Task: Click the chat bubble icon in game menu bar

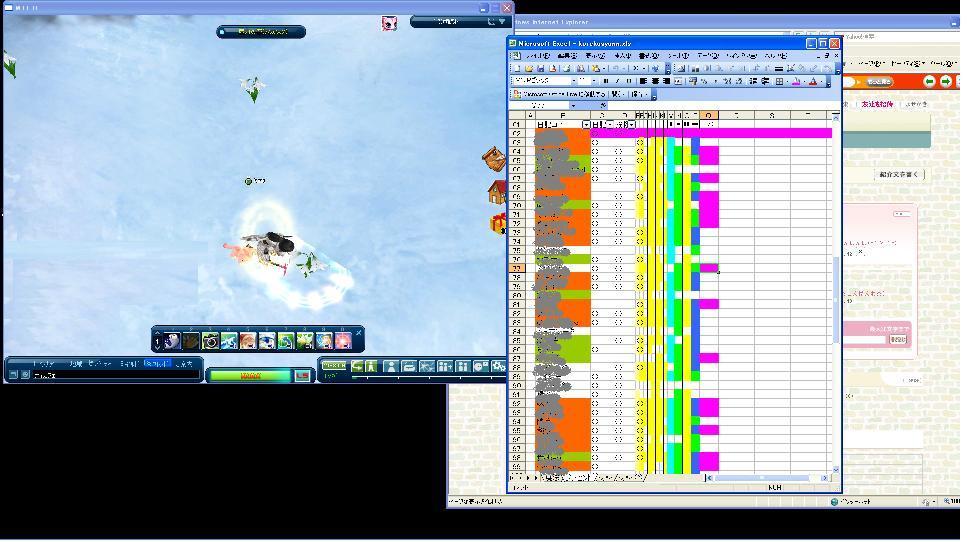Action: pyautogui.click(x=480, y=366)
